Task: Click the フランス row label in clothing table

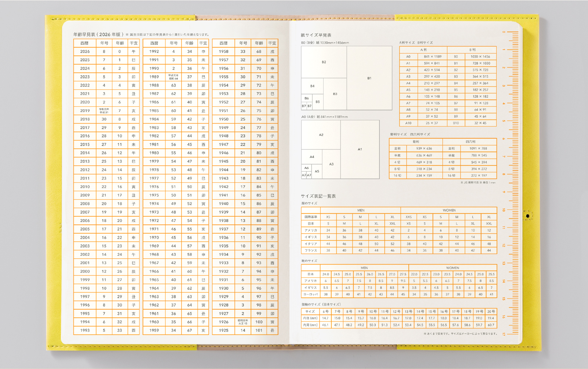Action: [311, 251]
